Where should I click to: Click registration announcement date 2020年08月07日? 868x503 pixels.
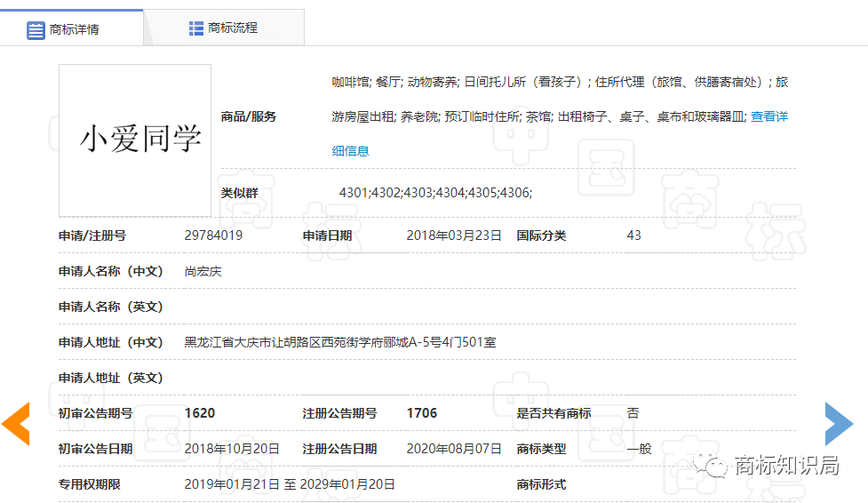click(454, 449)
